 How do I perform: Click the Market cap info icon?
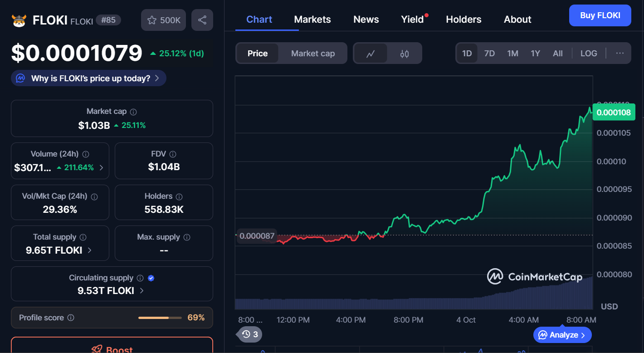click(133, 112)
